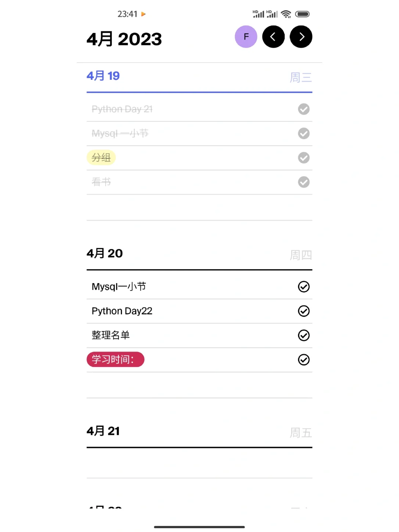Open the 4月 21 day header
This screenshot has width=399, height=532.
click(x=103, y=431)
